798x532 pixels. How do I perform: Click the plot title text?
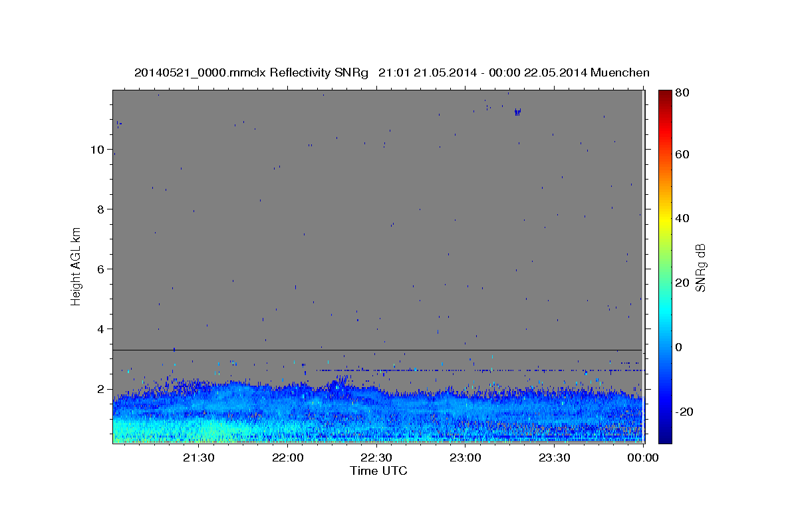coord(392,73)
